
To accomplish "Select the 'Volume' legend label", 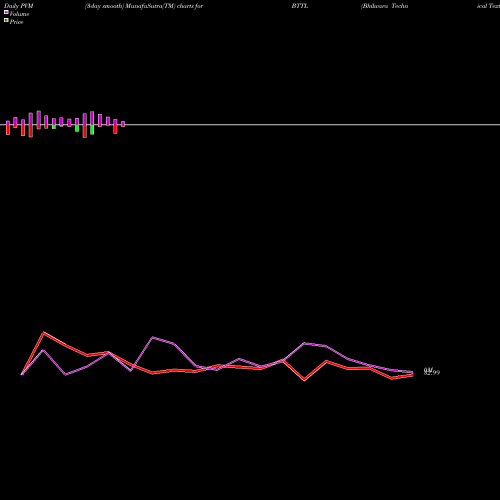I will pyautogui.click(x=19, y=14).
